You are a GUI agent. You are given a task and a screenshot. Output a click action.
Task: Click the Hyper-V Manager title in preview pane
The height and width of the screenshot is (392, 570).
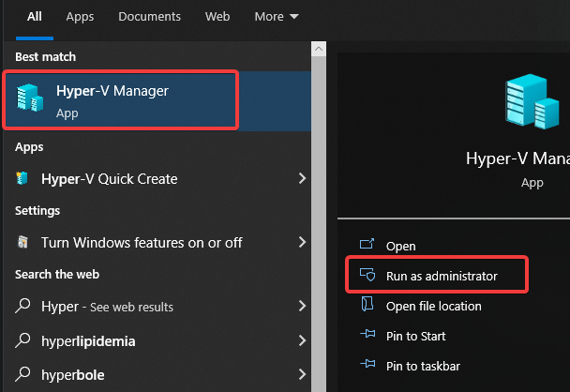[x=518, y=158]
